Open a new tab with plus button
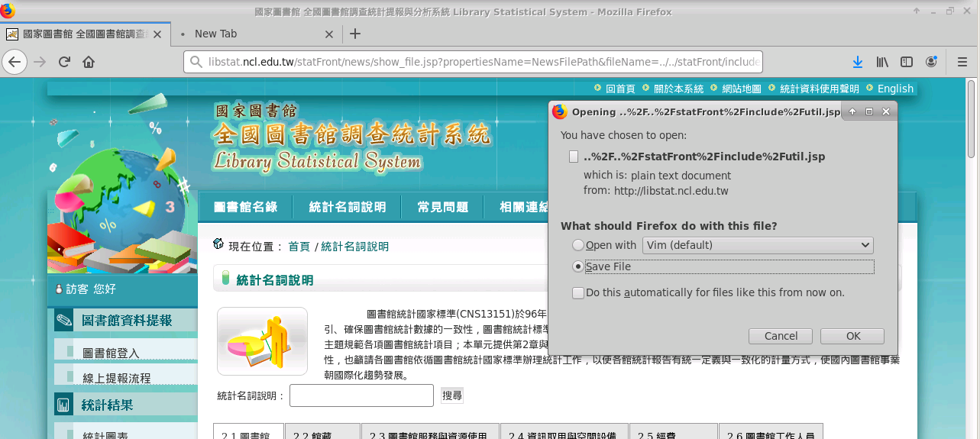Viewport: 980px width, 439px height. pyautogui.click(x=355, y=34)
